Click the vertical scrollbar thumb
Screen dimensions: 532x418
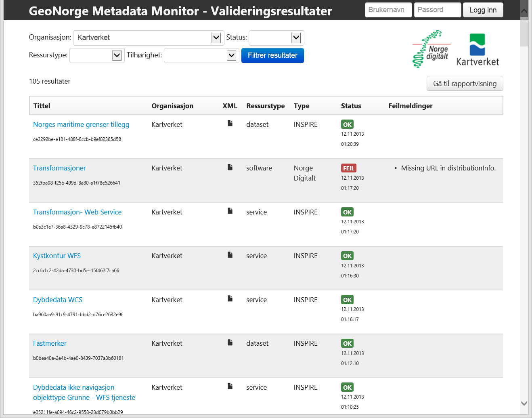coord(524,32)
